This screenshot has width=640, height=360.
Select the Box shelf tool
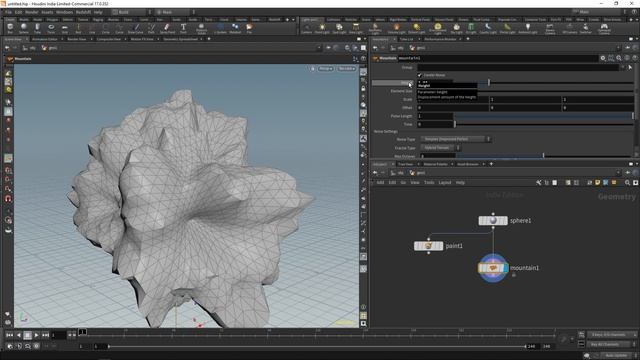coord(10,29)
